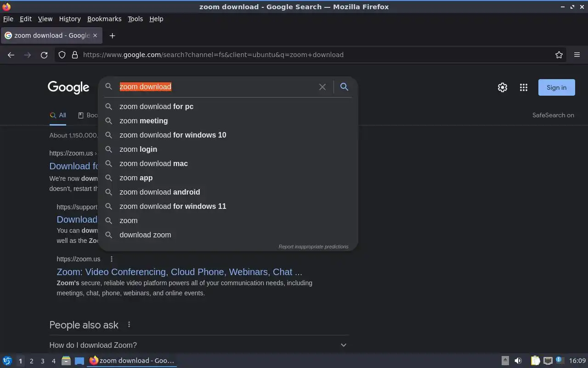Open the file manager taskbar icon

pyautogui.click(x=66, y=361)
